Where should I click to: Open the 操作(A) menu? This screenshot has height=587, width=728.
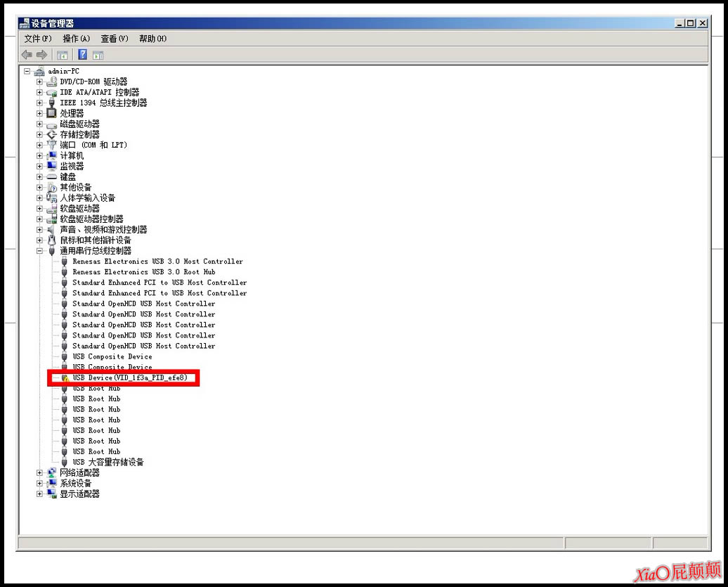(76, 39)
